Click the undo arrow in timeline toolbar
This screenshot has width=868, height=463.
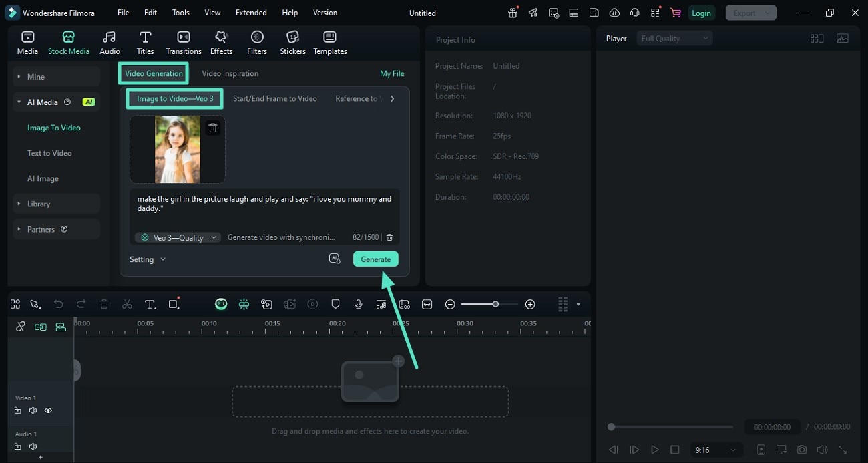(58, 304)
